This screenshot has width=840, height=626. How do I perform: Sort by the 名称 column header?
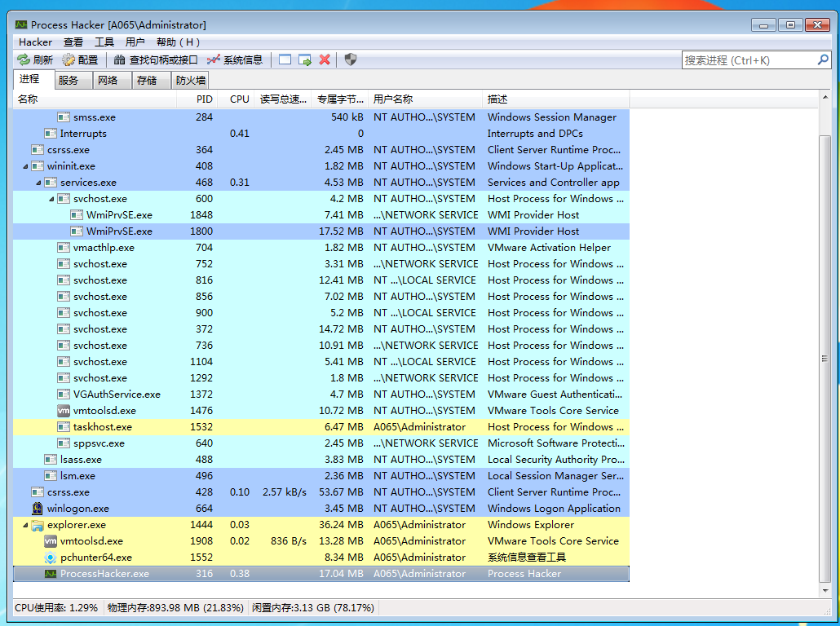tap(95, 99)
